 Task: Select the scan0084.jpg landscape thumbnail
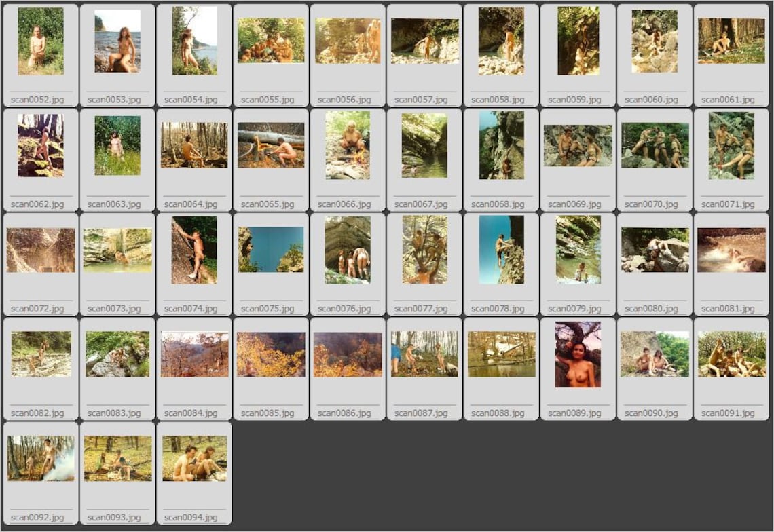tap(194, 354)
